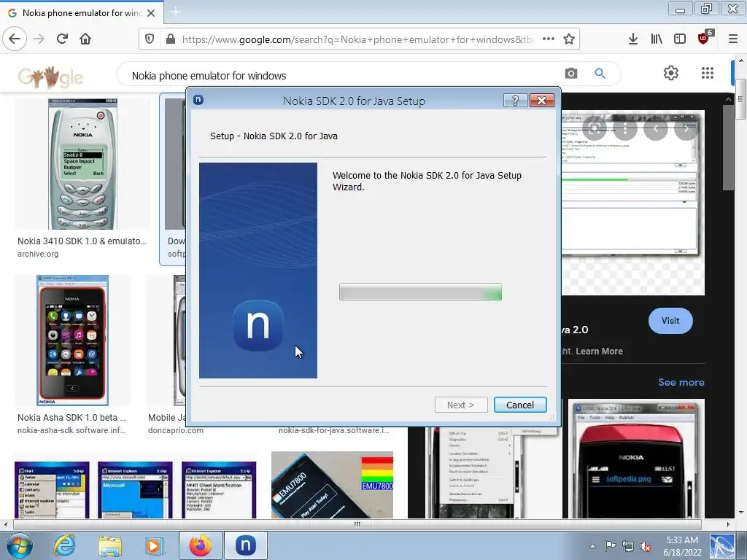Click the Nokia phone emulator browser tab
This screenshot has height=560, width=747.
pyautogui.click(x=82, y=13)
